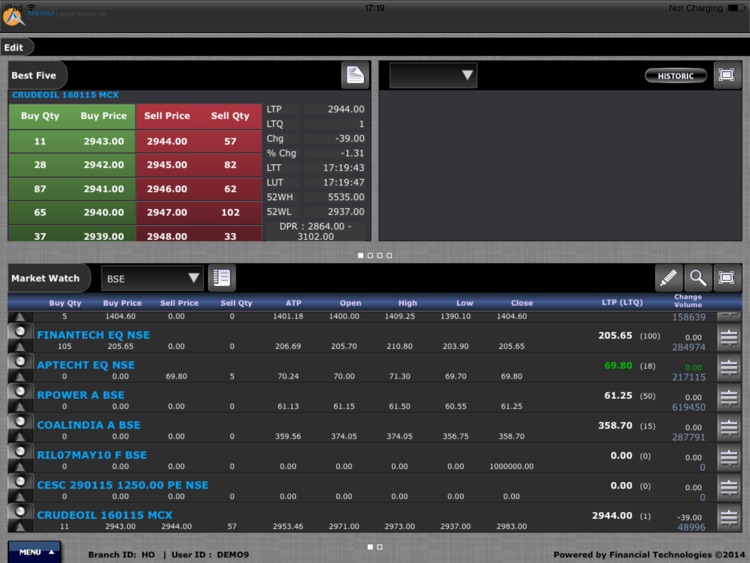
Task: Toggle round selector on APTECHT EQ NSE row
Action: (18, 364)
